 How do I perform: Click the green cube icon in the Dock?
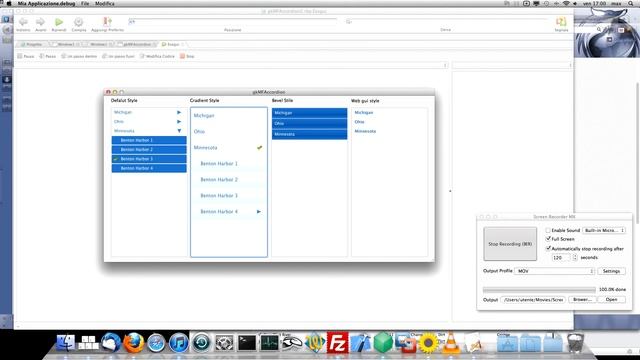pyautogui.click(x=383, y=342)
